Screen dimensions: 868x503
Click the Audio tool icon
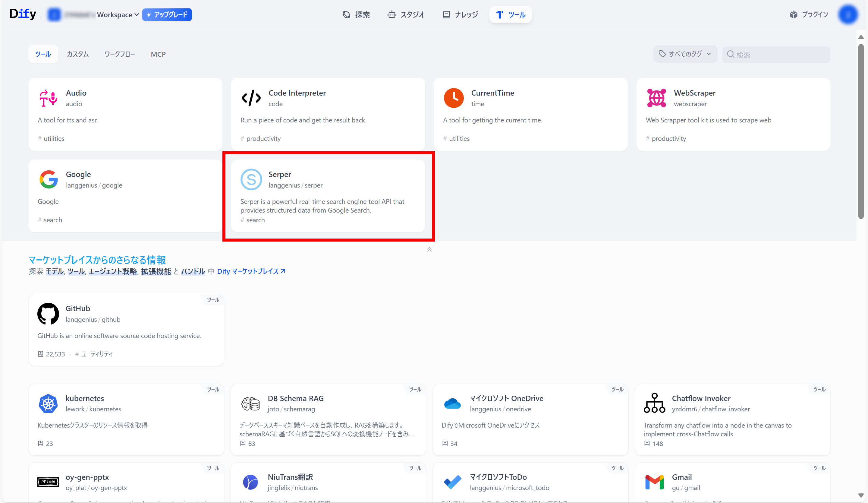[x=48, y=98]
